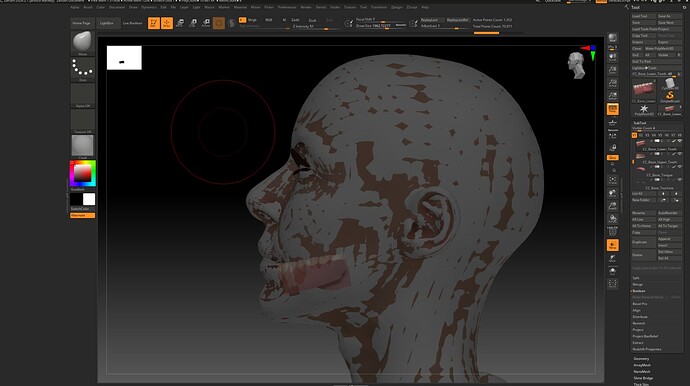690x386 pixels.
Task: Open the Alpha menu
Action: 75,7
